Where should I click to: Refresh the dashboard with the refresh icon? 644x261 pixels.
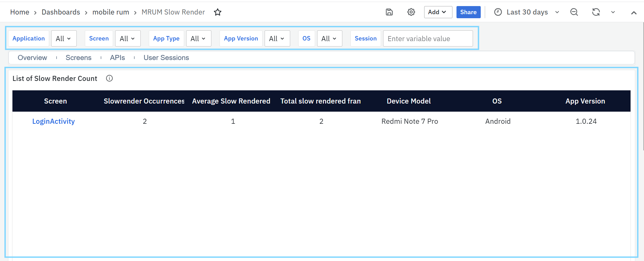tap(596, 12)
